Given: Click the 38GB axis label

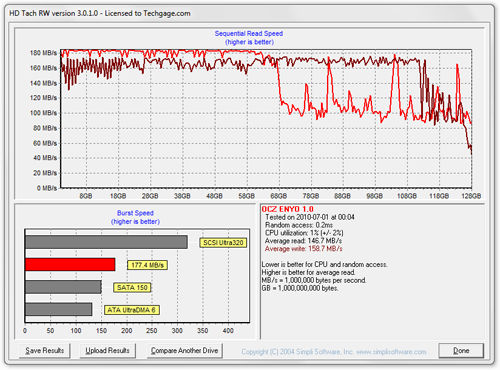Looking at the screenshot, I should [182, 196].
